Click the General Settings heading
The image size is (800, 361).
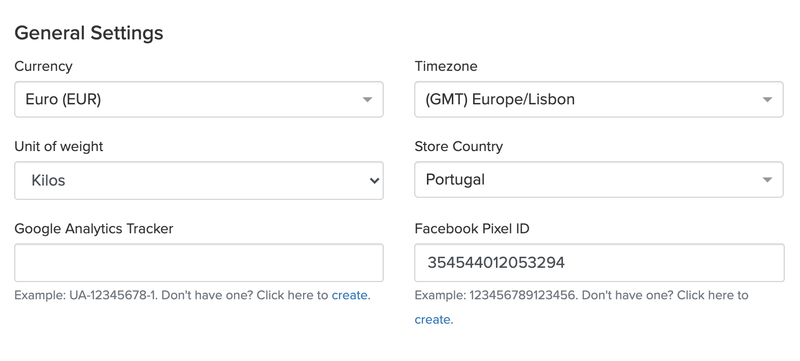89,33
